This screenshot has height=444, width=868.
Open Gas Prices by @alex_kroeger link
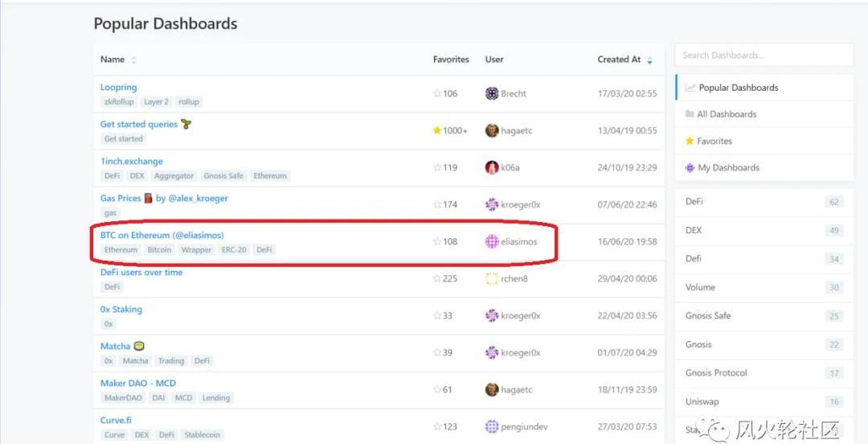[164, 199]
